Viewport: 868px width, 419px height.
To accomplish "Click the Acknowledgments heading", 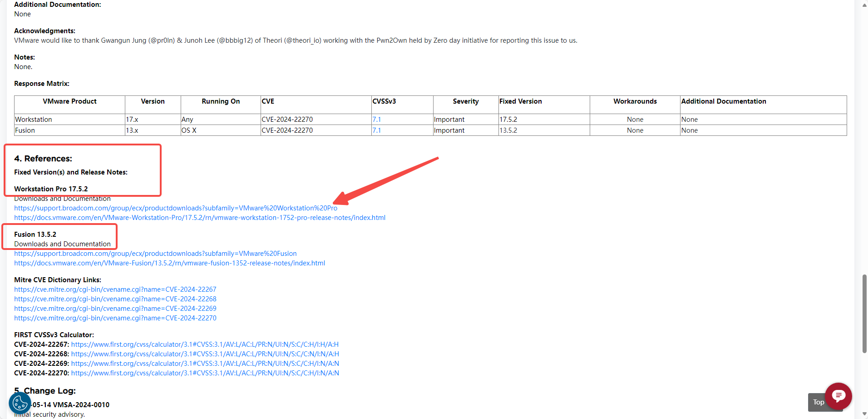I will point(44,31).
